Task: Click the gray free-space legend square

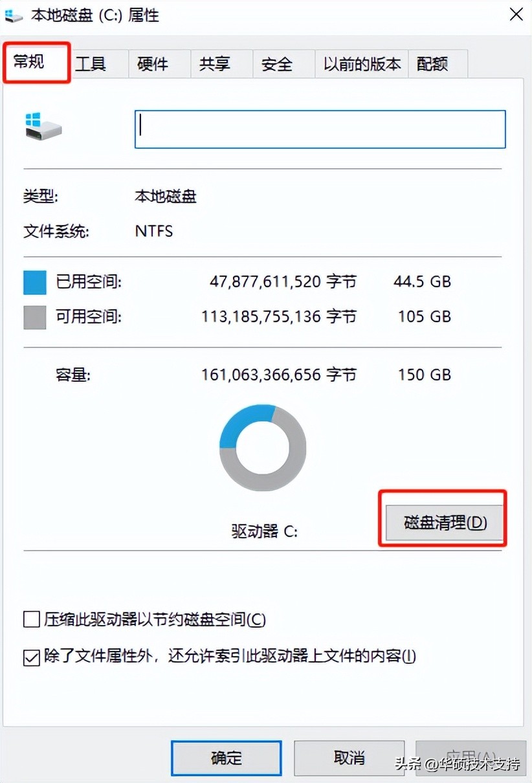Action: coord(34,317)
